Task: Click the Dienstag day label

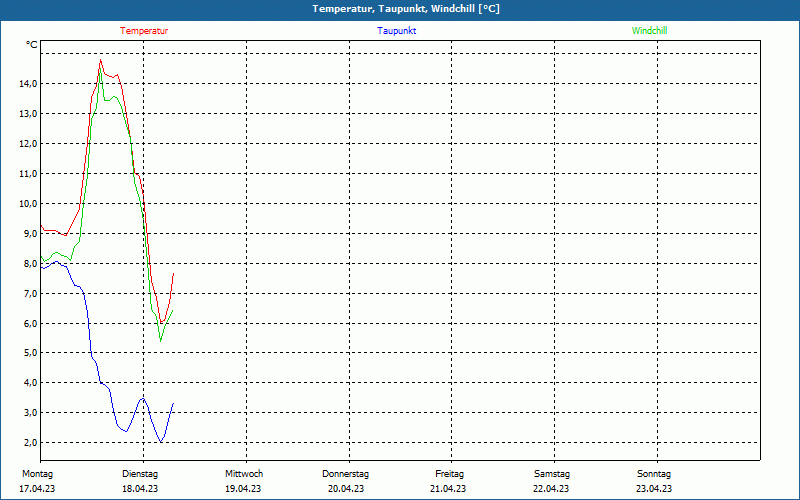Action: coord(140,474)
